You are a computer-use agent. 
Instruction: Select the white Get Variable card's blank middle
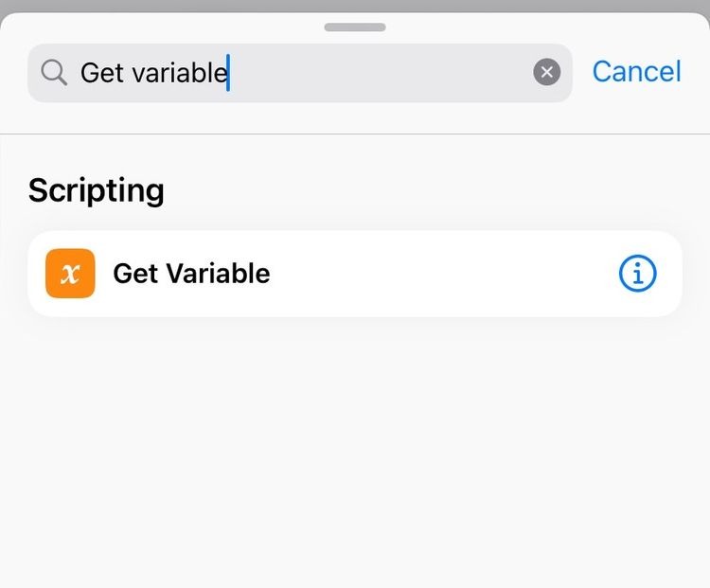pyautogui.click(x=444, y=274)
